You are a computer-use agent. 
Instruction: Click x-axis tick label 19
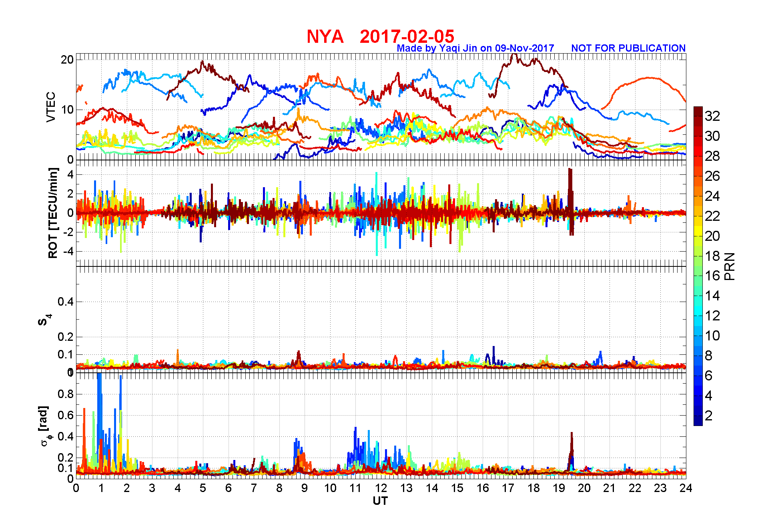(559, 488)
